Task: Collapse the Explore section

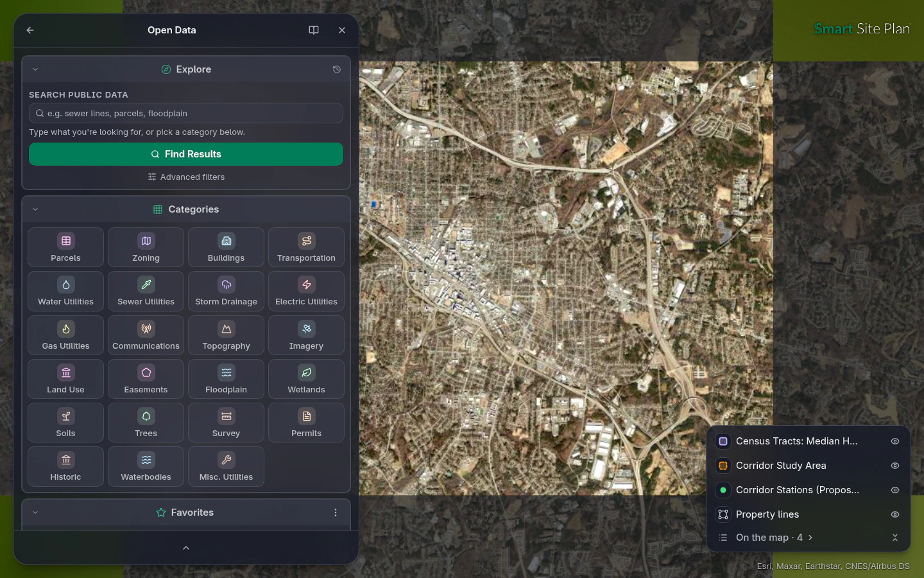Action: pyautogui.click(x=35, y=69)
